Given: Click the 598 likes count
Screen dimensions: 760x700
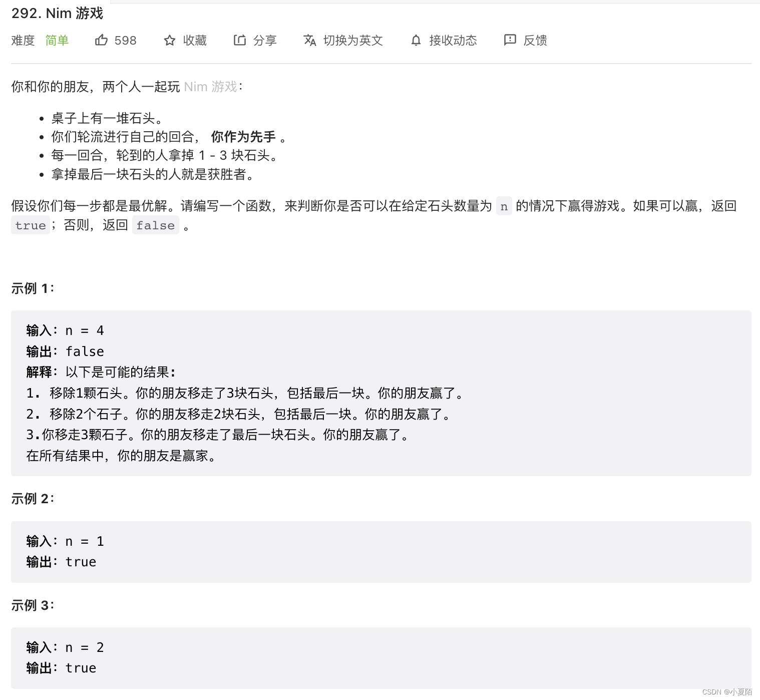Looking at the screenshot, I should pos(125,41).
